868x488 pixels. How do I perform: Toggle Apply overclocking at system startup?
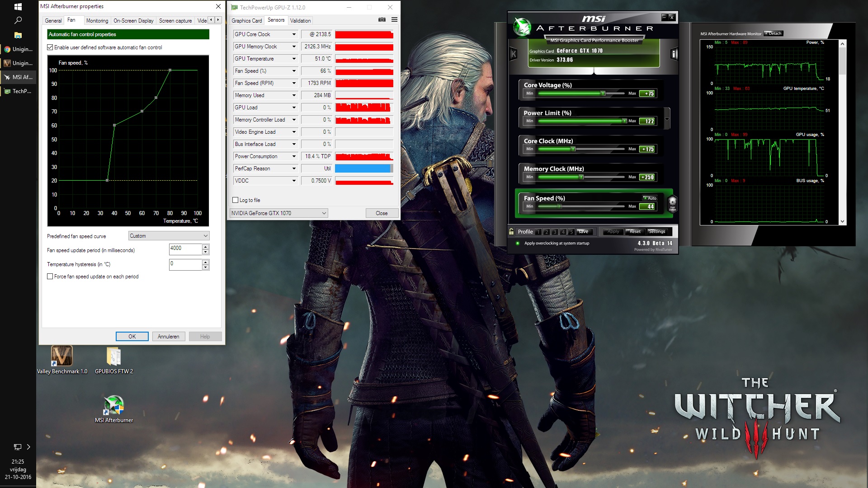518,243
